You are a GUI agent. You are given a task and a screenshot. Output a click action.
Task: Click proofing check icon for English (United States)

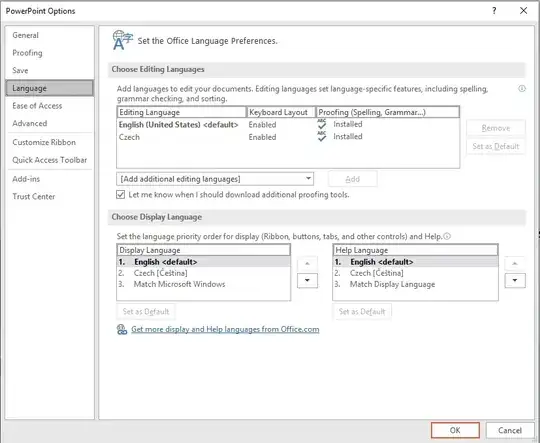coord(322,124)
